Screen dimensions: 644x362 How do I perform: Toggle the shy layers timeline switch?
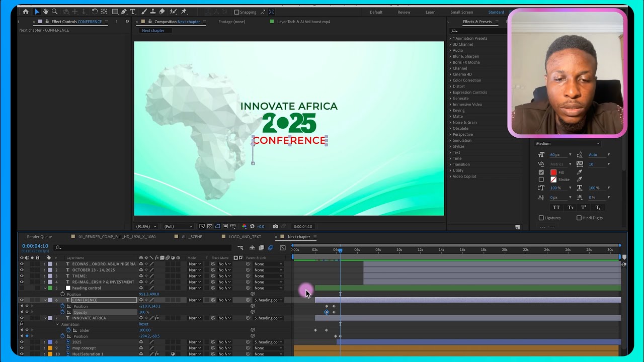coord(252,247)
